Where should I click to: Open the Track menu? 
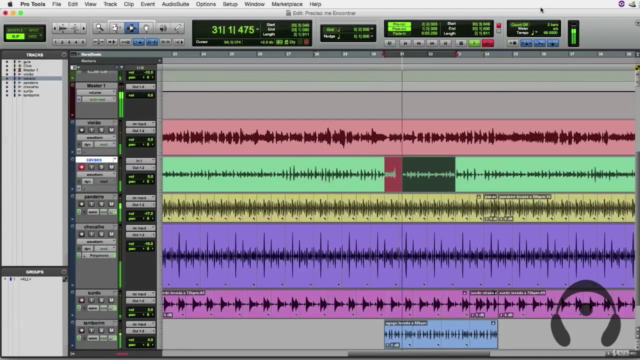110,4
